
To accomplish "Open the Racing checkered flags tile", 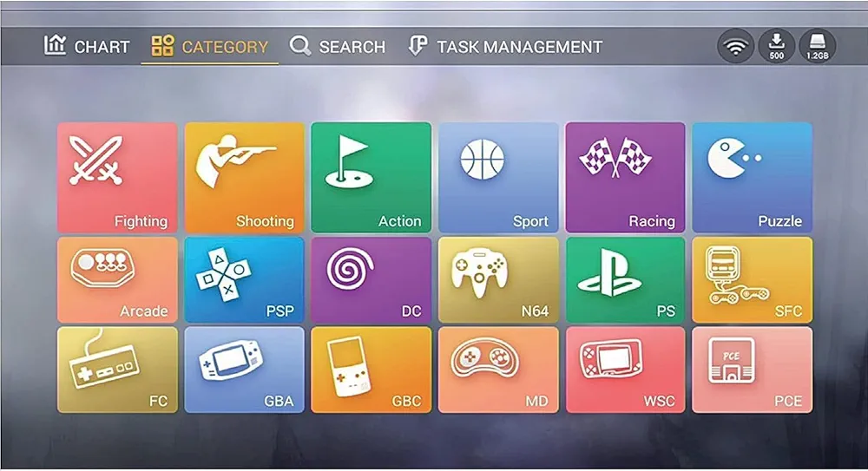I will pos(625,177).
